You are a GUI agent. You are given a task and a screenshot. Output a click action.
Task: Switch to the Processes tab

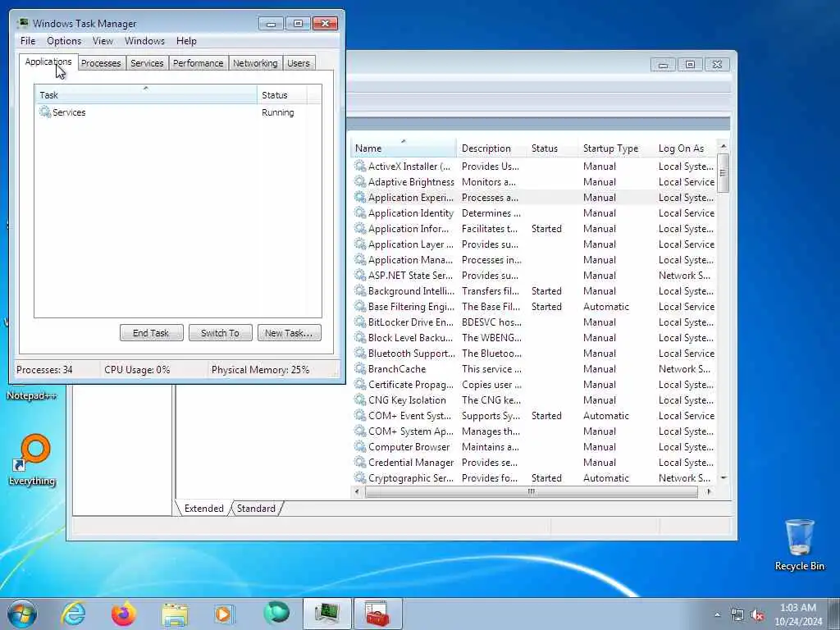tap(101, 63)
